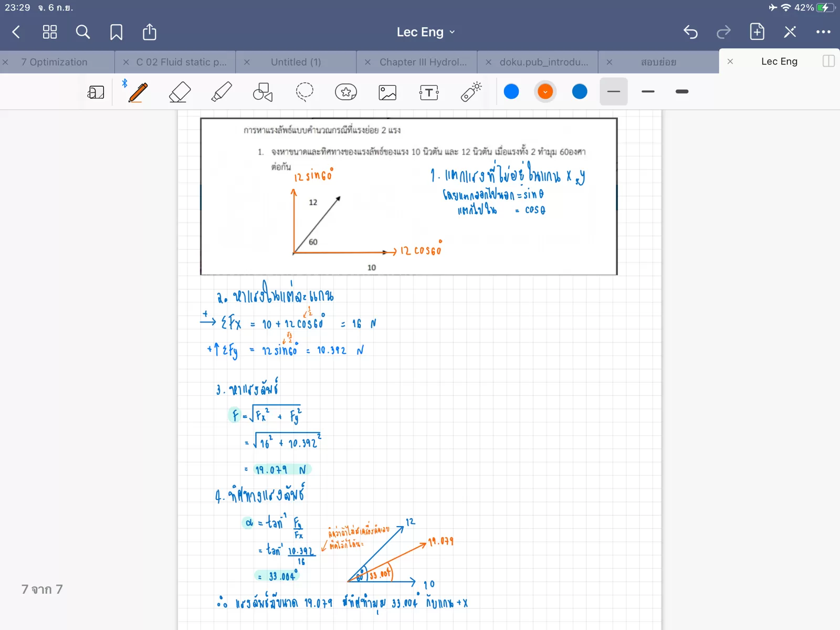Choose the Lasso selection tool
Image resolution: width=840 pixels, height=630 pixels.
pos(304,92)
